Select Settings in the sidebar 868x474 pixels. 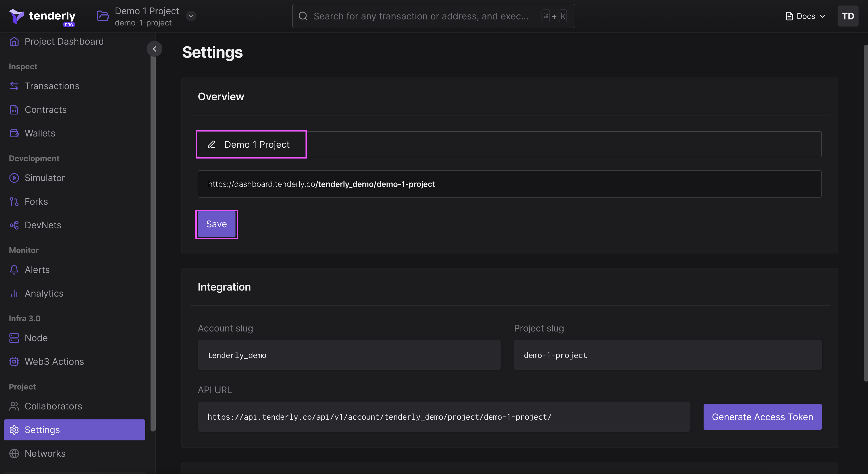[74, 430]
